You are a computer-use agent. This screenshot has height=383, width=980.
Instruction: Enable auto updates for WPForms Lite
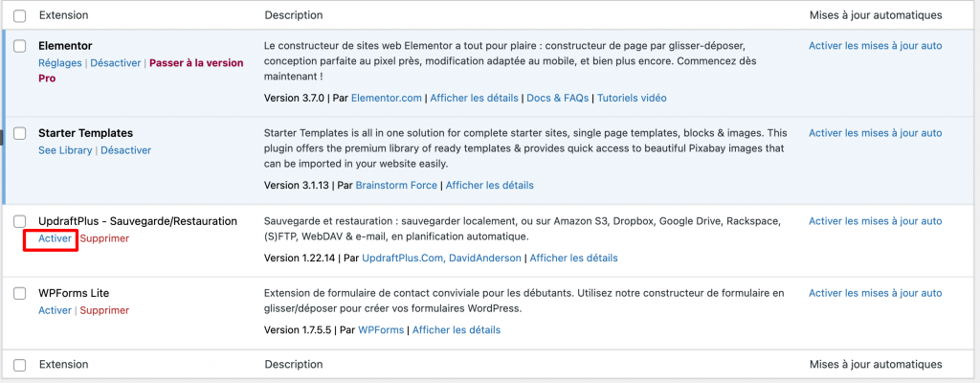(x=875, y=294)
